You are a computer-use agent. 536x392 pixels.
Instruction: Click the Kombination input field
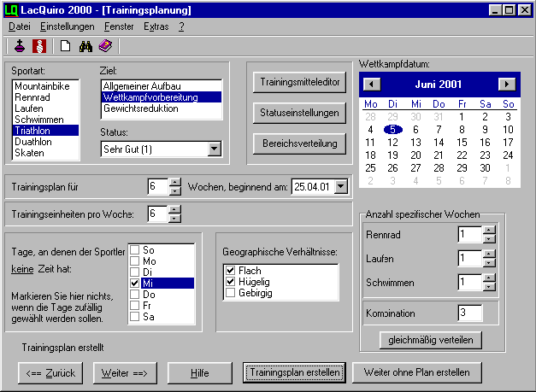click(470, 313)
